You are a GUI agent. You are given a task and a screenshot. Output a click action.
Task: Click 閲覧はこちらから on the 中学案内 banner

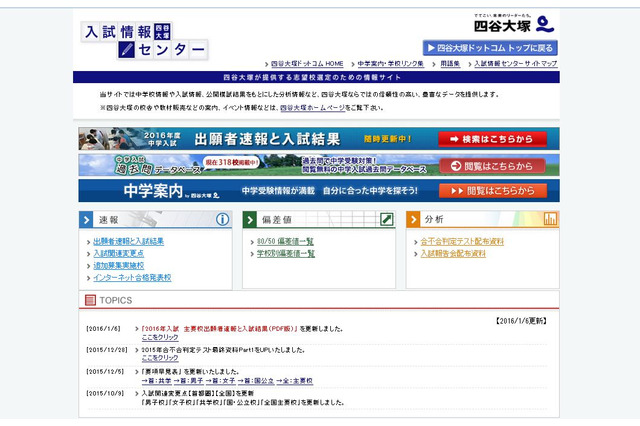(x=493, y=191)
